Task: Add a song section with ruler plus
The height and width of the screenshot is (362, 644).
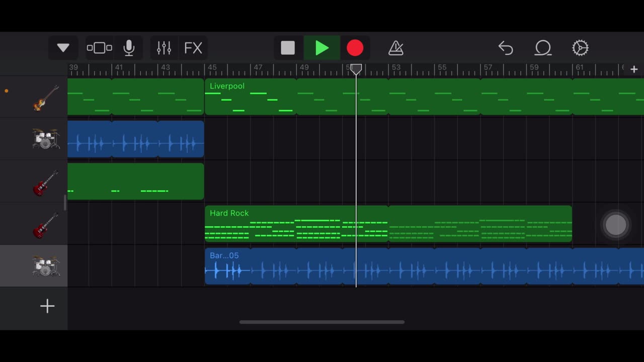Action: [634, 69]
